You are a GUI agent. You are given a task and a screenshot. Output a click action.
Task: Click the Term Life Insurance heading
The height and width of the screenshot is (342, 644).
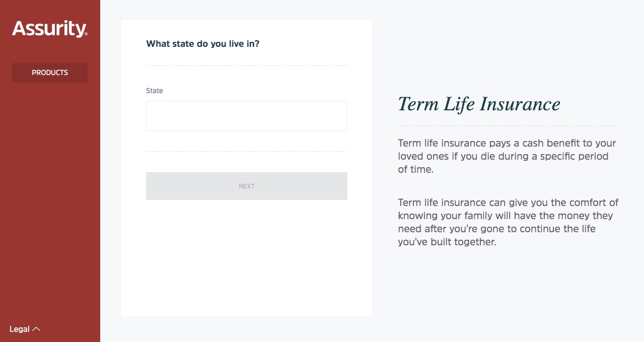coord(479,104)
